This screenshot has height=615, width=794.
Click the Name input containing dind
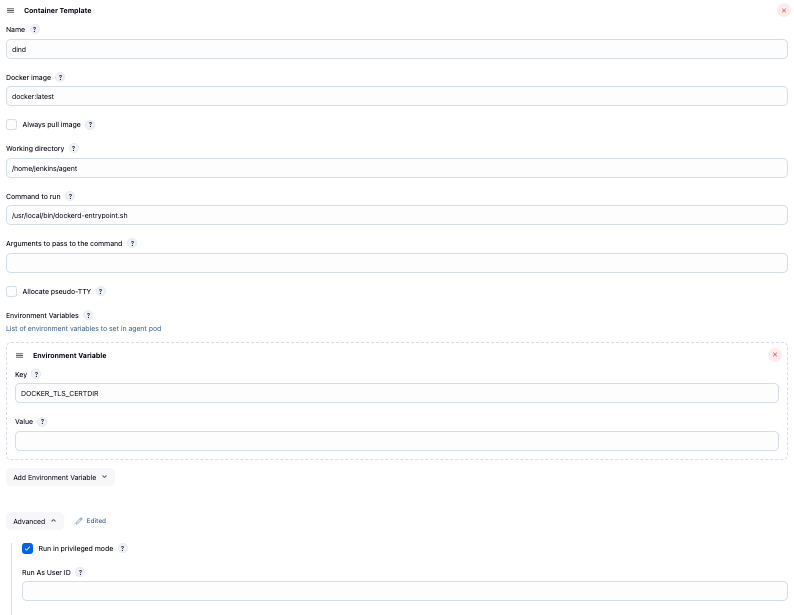(396, 49)
